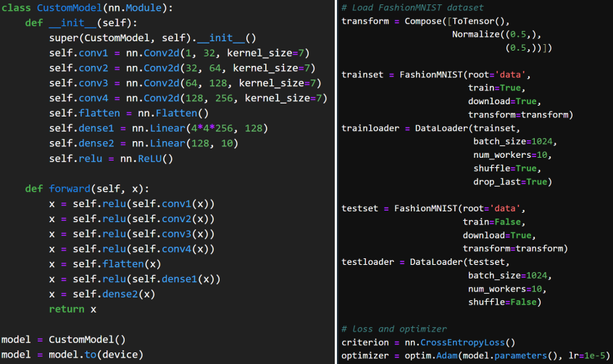Screen dimensions: 613x364
Task: Click the Normalize((0.5,), line
Action: click(x=496, y=34)
